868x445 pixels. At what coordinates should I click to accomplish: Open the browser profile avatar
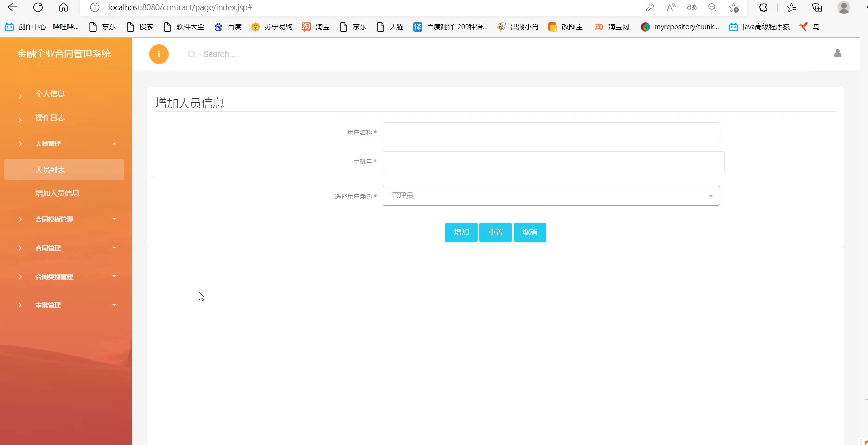844,7
